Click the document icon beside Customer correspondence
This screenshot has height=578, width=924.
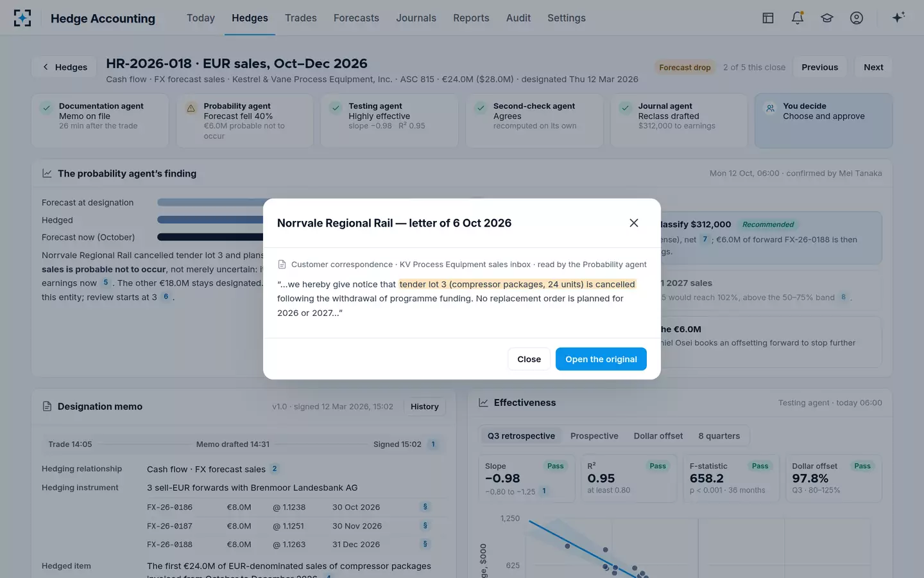pyautogui.click(x=282, y=265)
